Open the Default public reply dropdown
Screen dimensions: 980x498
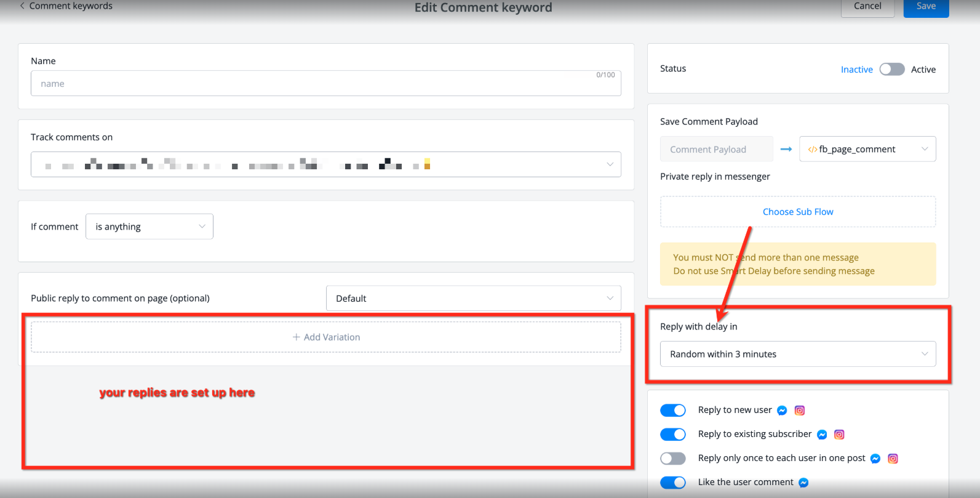click(473, 299)
